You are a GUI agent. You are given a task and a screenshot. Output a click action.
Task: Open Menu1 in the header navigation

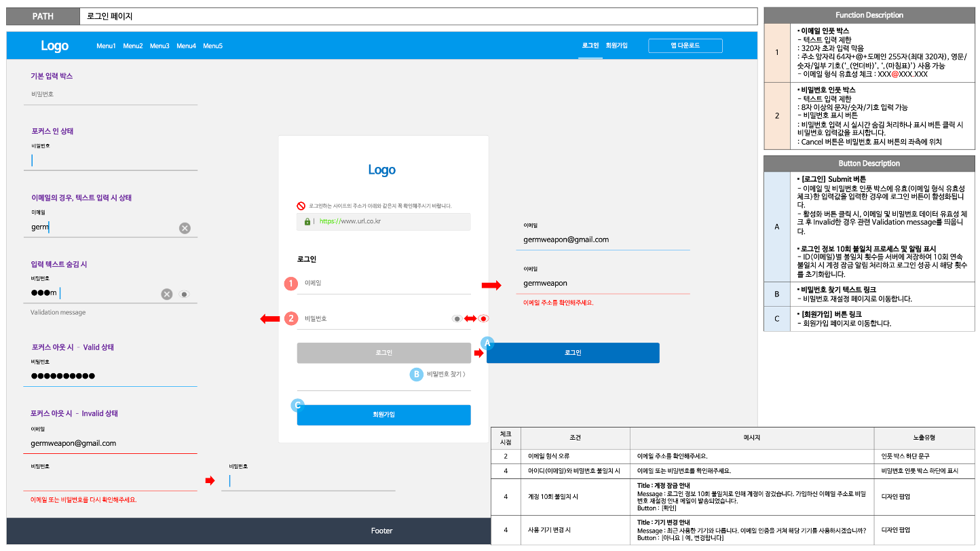[107, 45]
